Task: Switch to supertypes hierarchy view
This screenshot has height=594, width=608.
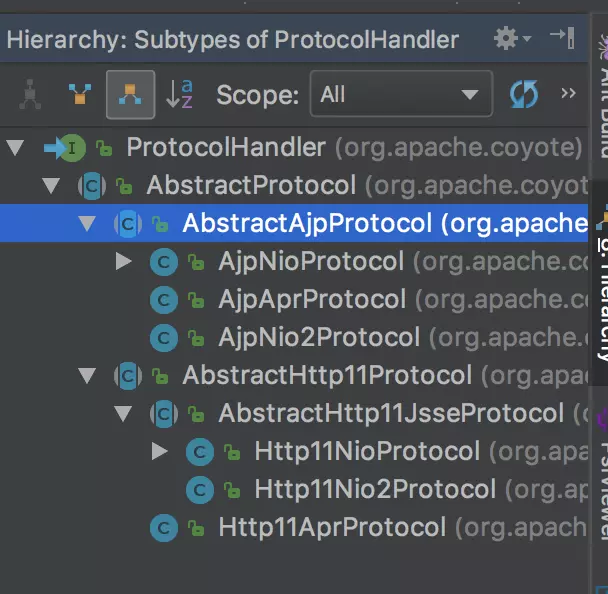Action: 79,95
